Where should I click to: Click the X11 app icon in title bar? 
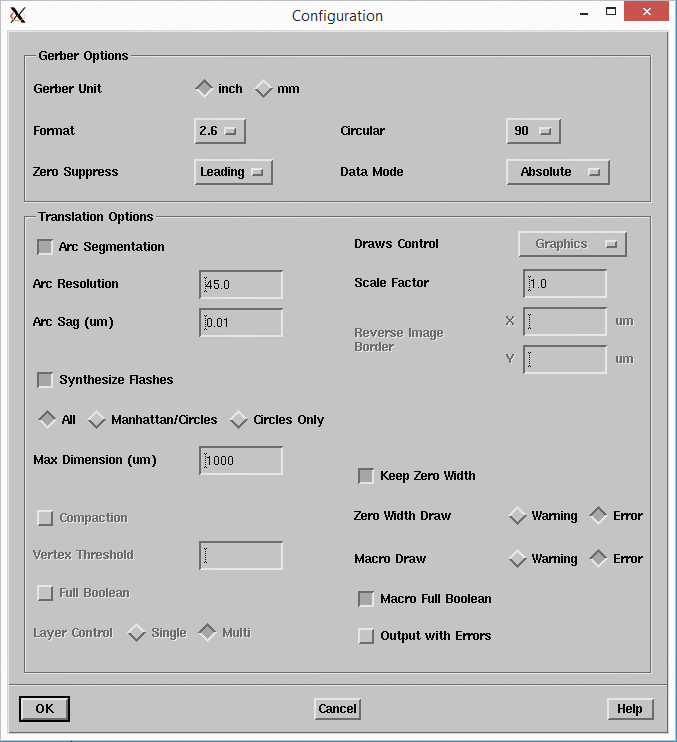click(18, 15)
